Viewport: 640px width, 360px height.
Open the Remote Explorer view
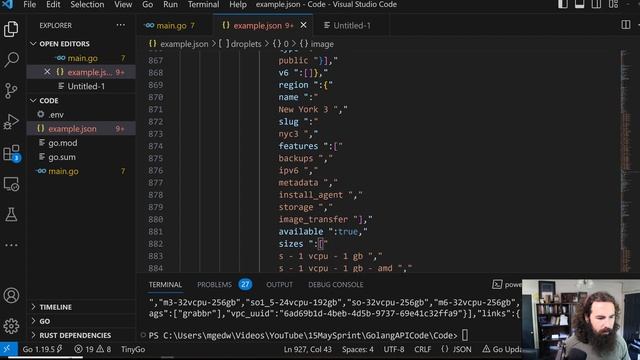click(x=11, y=184)
